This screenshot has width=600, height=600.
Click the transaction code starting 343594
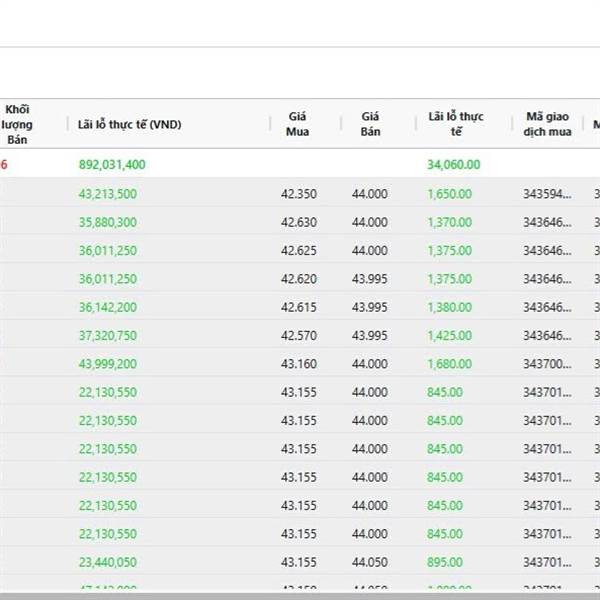click(x=547, y=194)
